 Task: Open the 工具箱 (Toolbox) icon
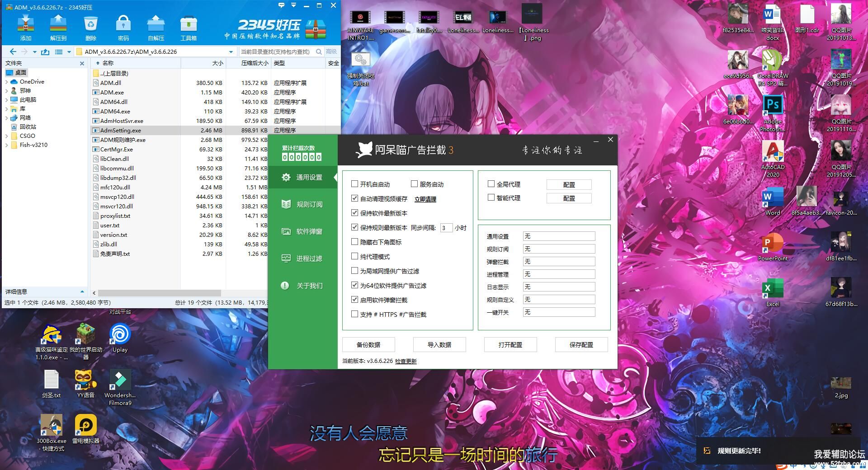coord(189,23)
